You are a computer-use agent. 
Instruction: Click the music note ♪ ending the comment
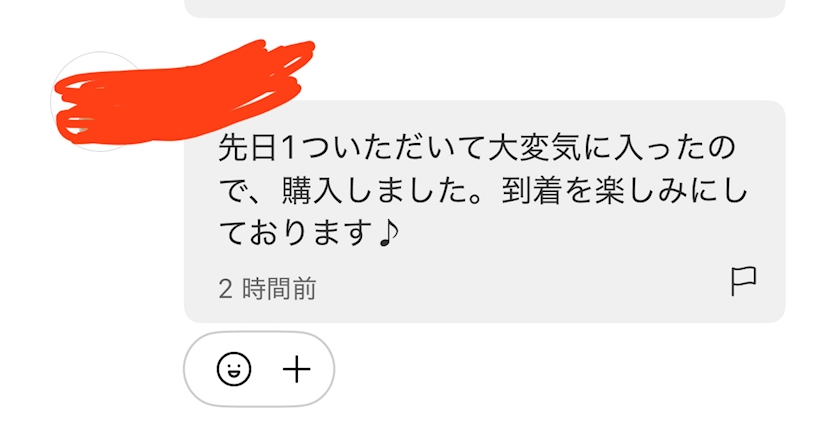[x=389, y=232]
